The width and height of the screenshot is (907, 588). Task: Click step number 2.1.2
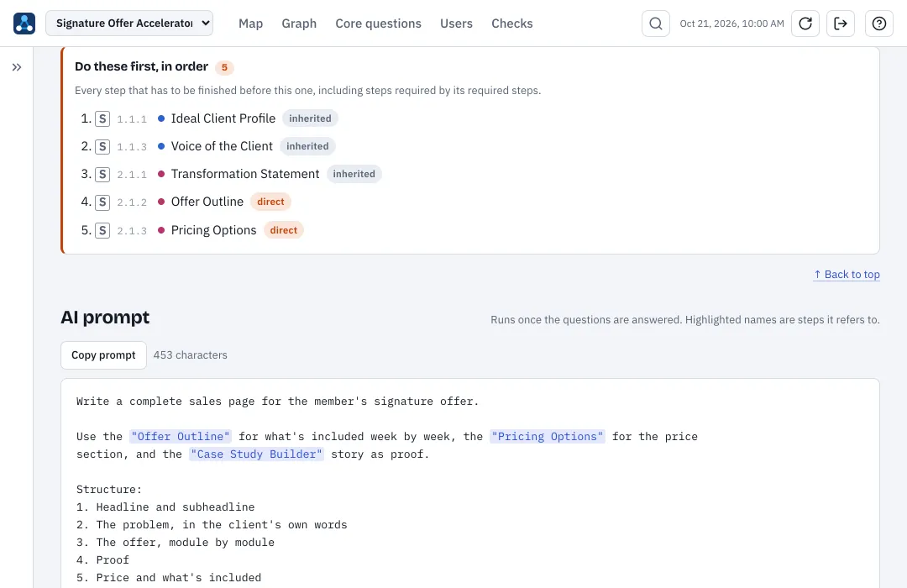(x=132, y=202)
